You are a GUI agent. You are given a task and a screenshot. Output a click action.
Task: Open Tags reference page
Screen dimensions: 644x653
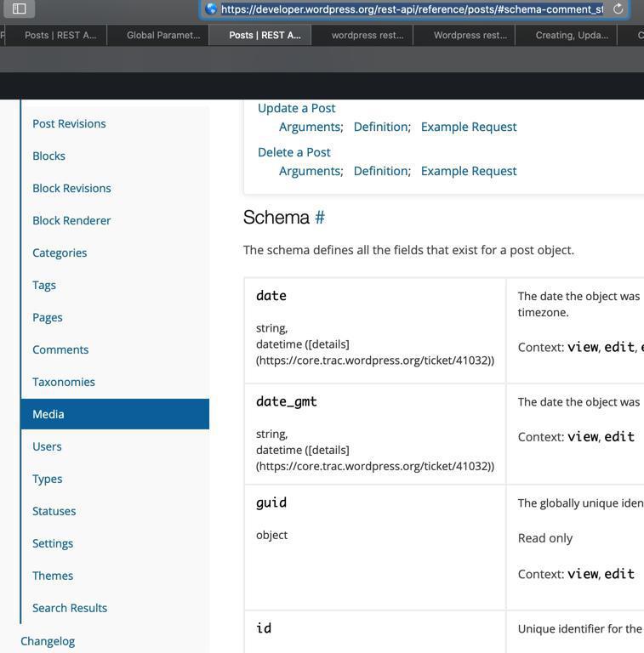(44, 286)
